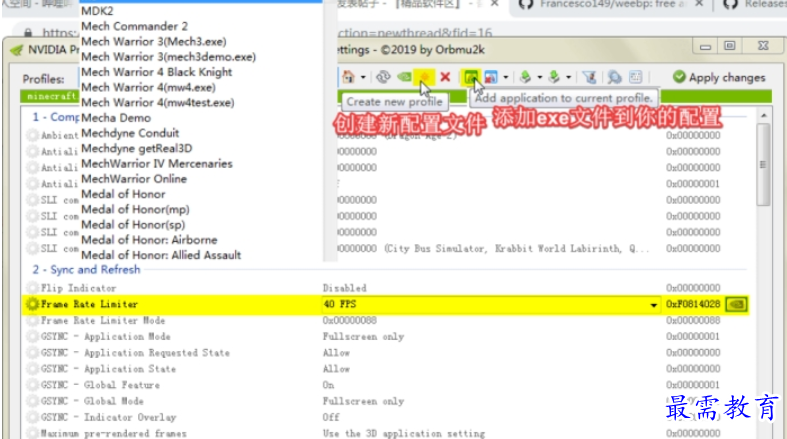The width and height of the screenshot is (787, 439).
Task: Select Frame Rate Limiter Mode setting row
Action: pos(385,320)
